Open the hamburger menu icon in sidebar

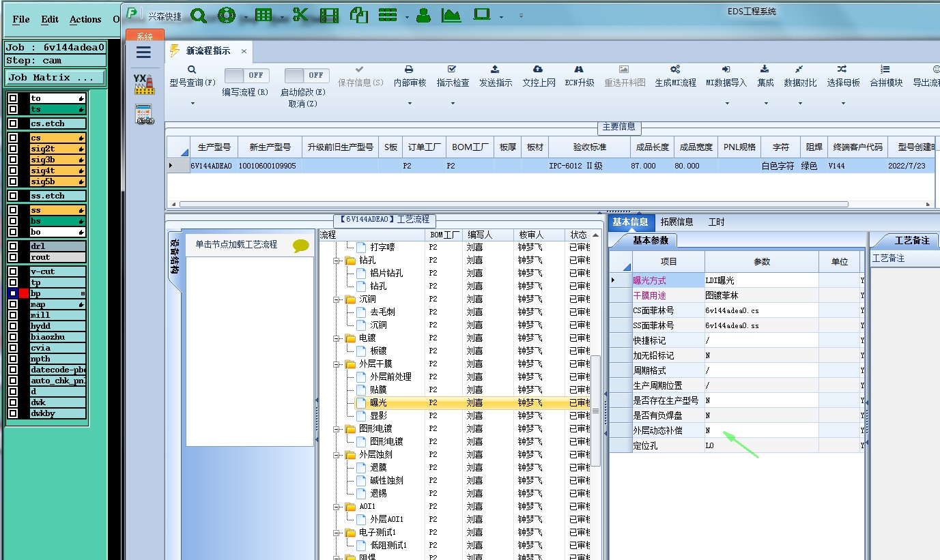pos(143,53)
